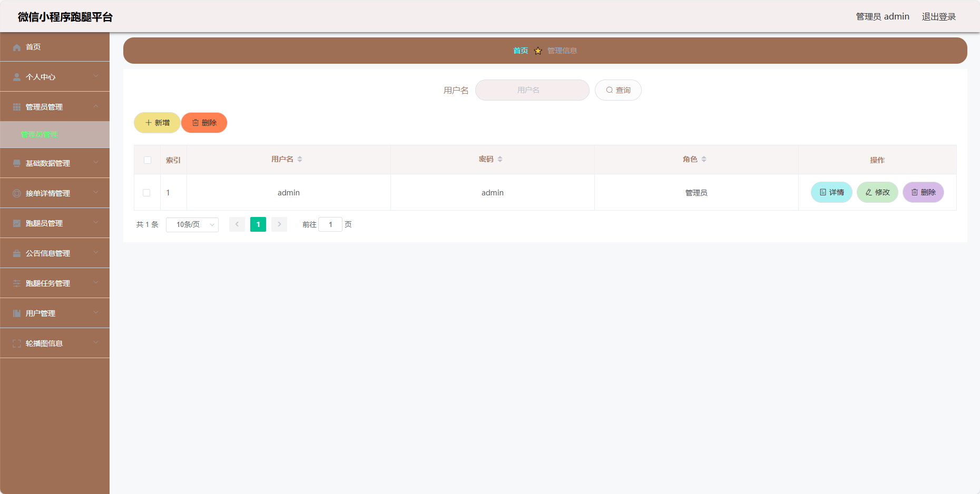The width and height of the screenshot is (980, 494).
Task: Click 详情 for the admin row
Action: [831, 192]
